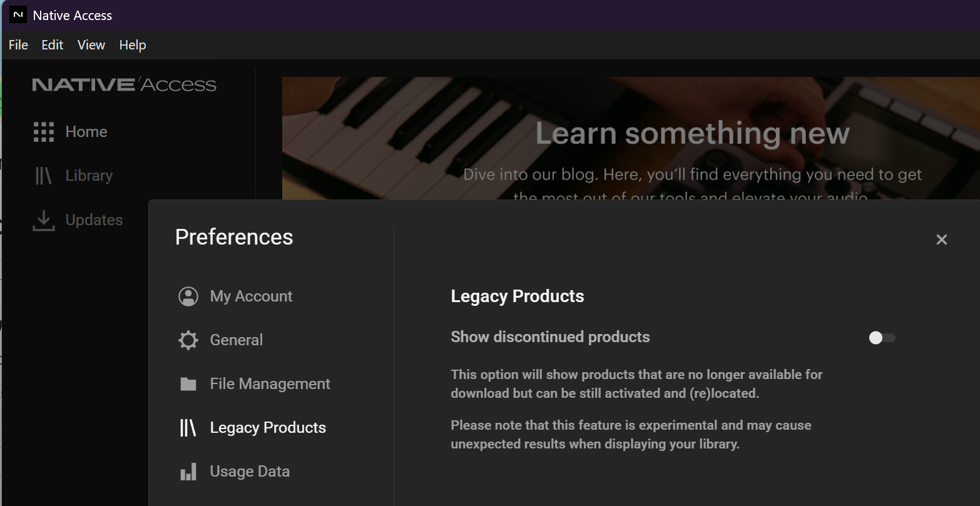This screenshot has height=506, width=980.
Task: Click the General gear icon
Action: pyautogui.click(x=188, y=340)
